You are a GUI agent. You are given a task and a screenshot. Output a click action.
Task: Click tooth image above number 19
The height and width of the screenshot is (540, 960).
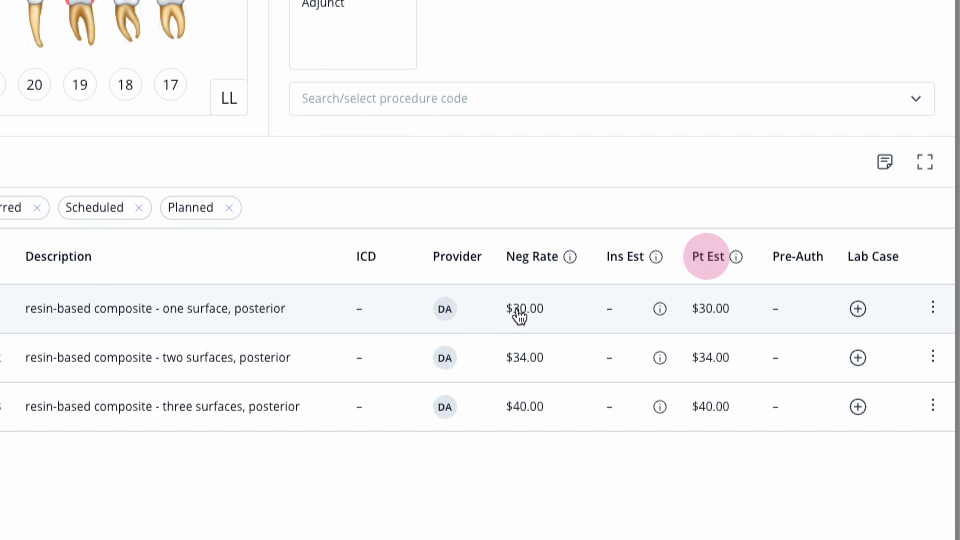[81, 22]
